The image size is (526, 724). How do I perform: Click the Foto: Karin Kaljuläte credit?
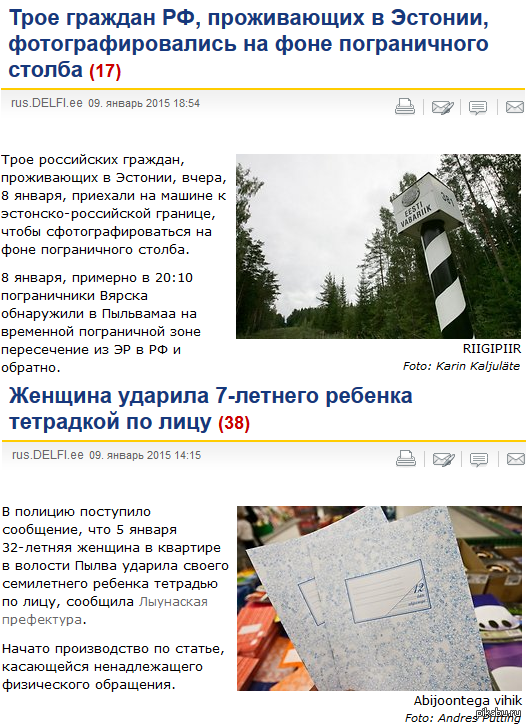(461, 366)
